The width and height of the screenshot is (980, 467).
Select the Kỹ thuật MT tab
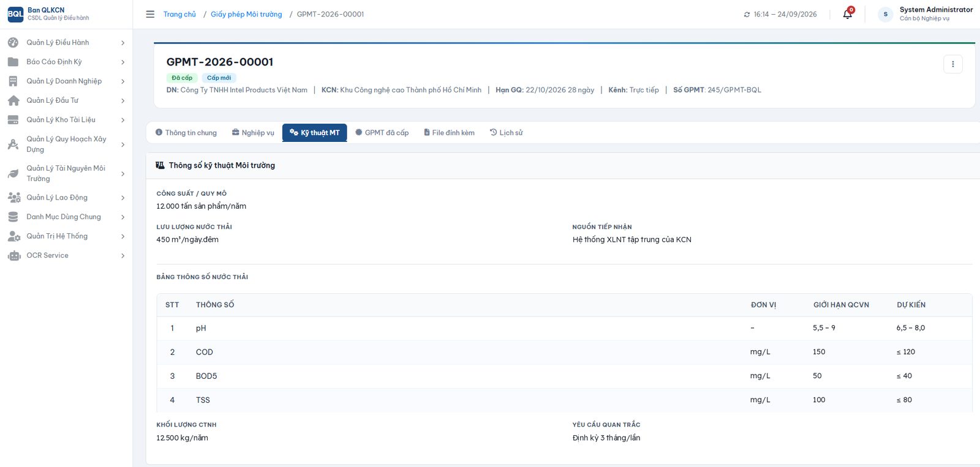(314, 133)
